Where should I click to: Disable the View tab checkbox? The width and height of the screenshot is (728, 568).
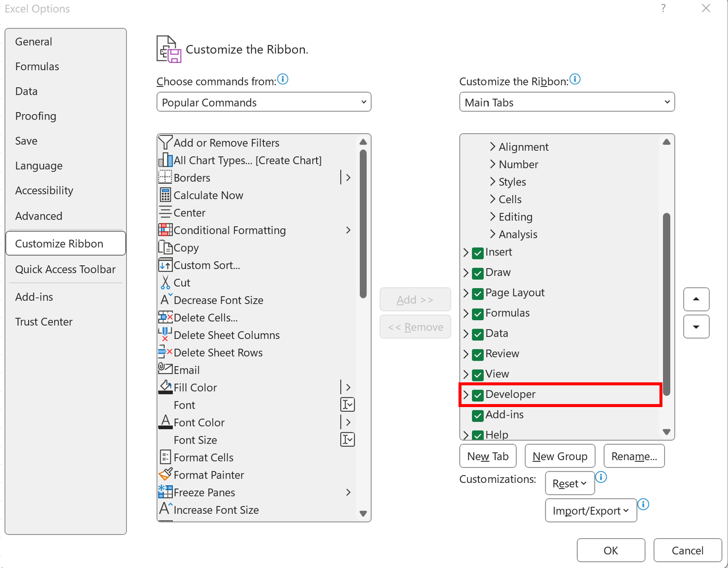click(x=477, y=375)
